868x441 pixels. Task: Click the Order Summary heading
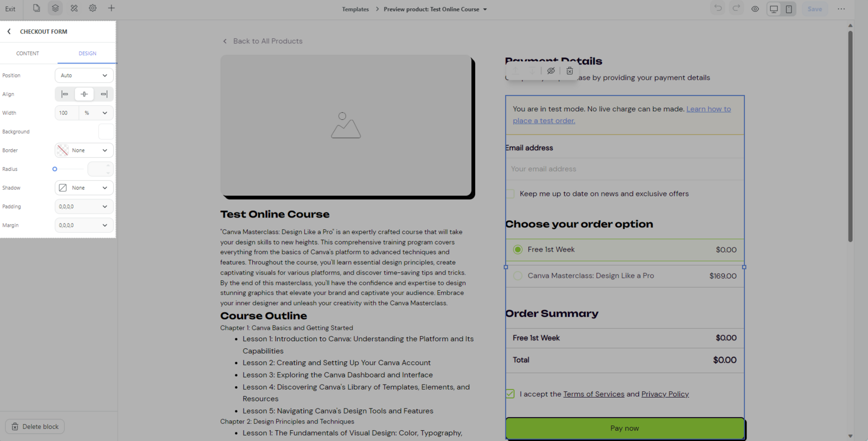552,314
